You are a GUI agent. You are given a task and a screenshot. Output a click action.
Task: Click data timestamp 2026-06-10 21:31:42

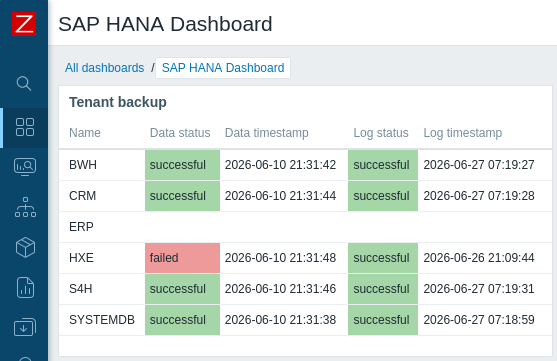click(x=280, y=165)
